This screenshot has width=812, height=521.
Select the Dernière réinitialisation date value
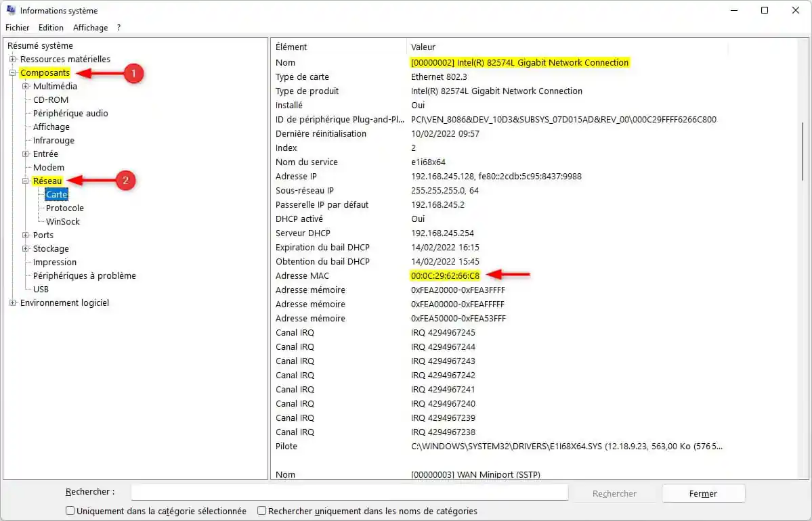(x=445, y=133)
